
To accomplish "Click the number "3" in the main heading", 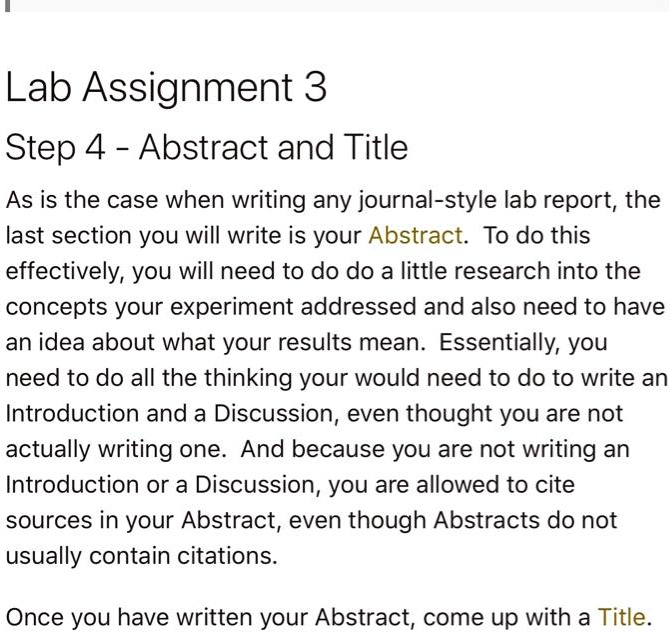I will 314,88.
